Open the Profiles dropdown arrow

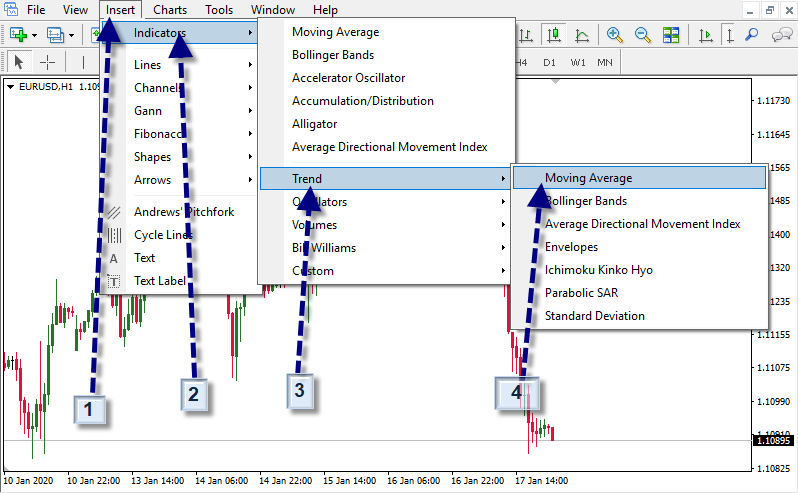72,36
